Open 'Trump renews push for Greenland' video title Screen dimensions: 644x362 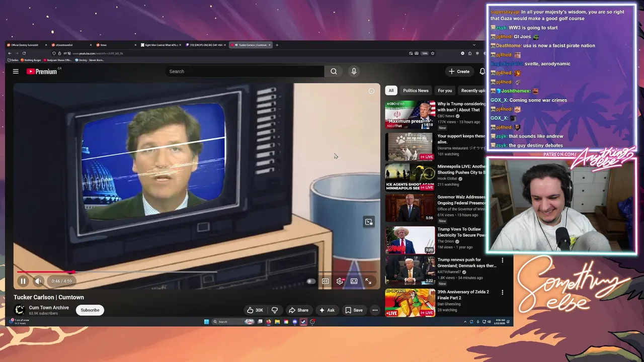[467, 263]
